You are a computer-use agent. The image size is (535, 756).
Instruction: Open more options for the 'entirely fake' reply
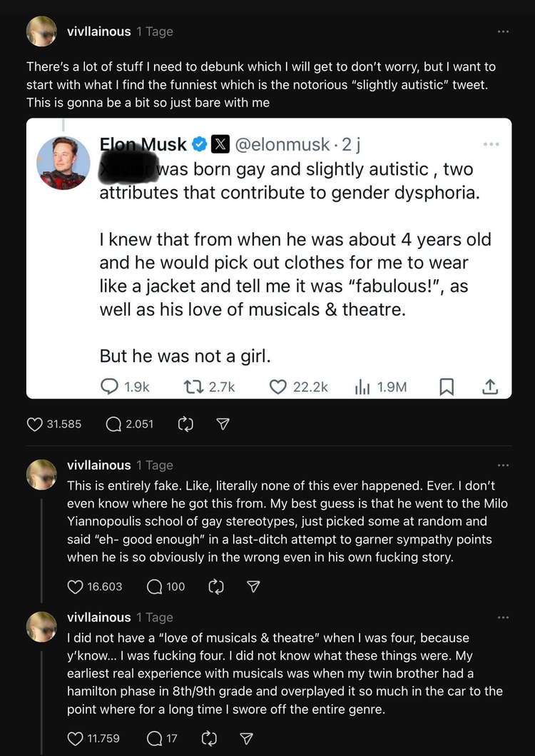coord(504,465)
